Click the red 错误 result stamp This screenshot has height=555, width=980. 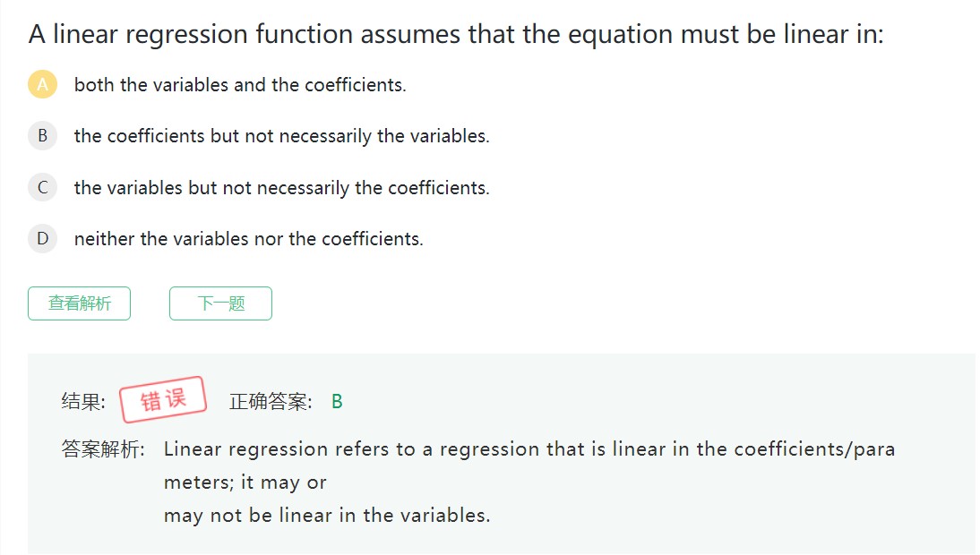(x=163, y=399)
